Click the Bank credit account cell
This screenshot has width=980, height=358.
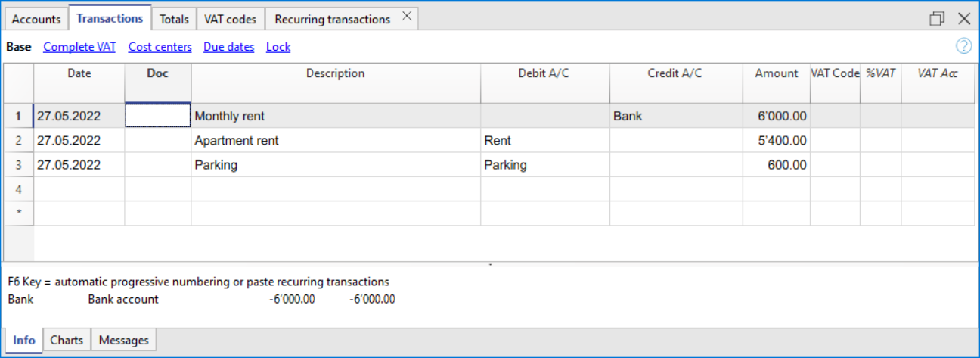click(x=675, y=117)
